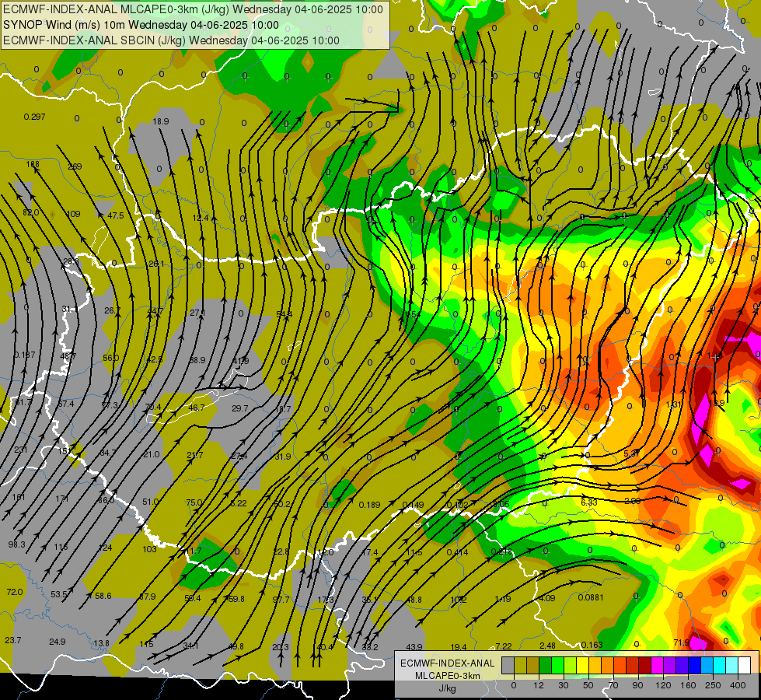Click the SBCIN title line in header

click(x=171, y=40)
